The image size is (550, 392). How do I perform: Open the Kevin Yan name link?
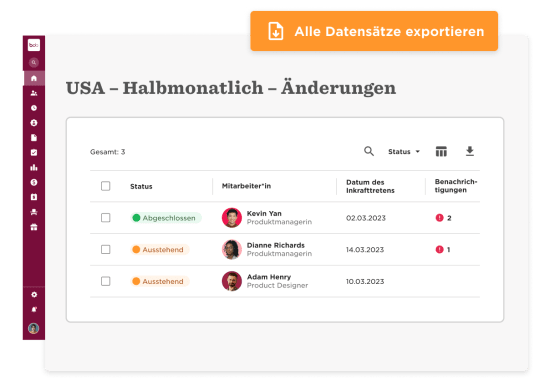coord(264,213)
